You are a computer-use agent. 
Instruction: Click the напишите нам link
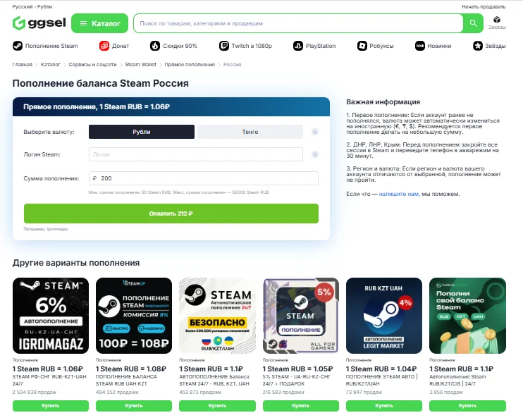tap(399, 193)
